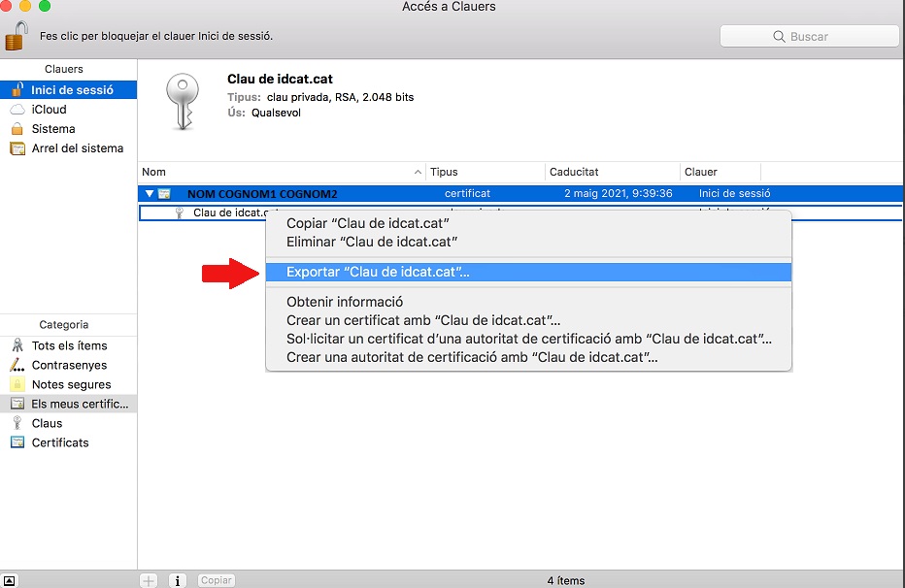Click the info button in bottom bar
The image size is (905, 588).
click(178, 580)
